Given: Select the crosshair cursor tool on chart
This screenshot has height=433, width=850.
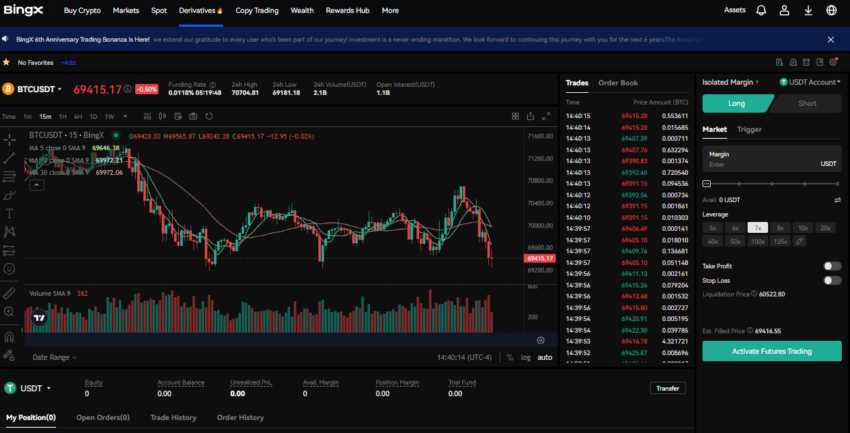Looking at the screenshot, I should point(9,139).
